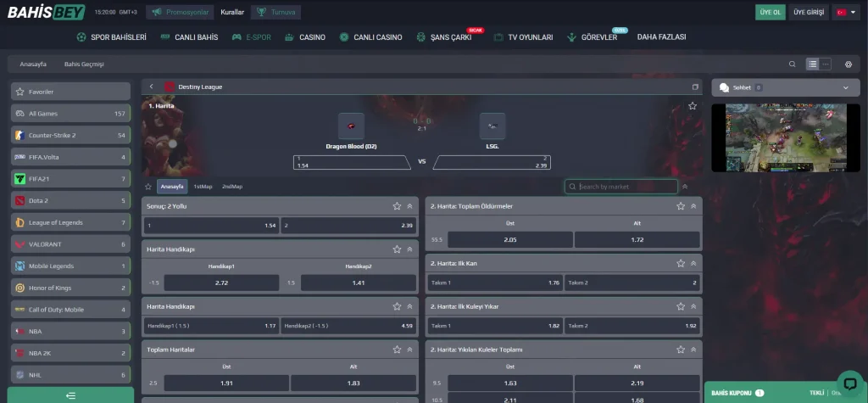Click the Destiny League red logo
Screen dimensions: 868x403
coord(170,87)
